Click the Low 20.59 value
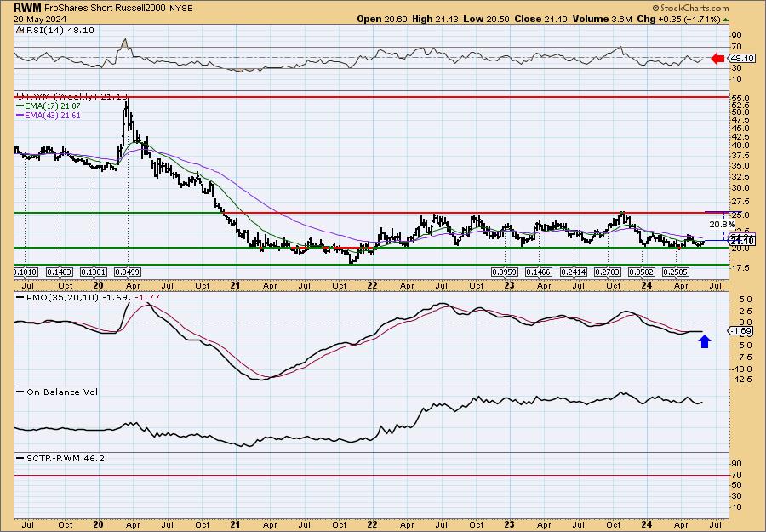The width and height of the screenshot is (766, 532). [486, 19]
